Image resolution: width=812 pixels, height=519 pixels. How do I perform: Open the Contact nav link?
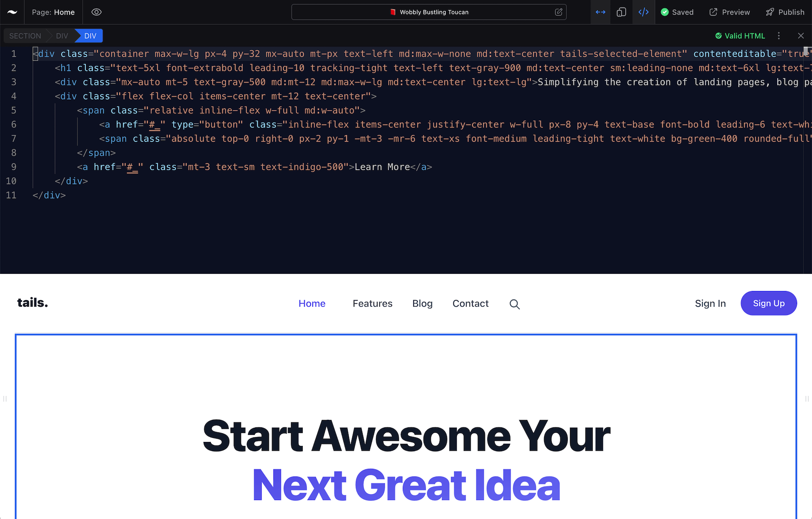click(x=471, y=304)
